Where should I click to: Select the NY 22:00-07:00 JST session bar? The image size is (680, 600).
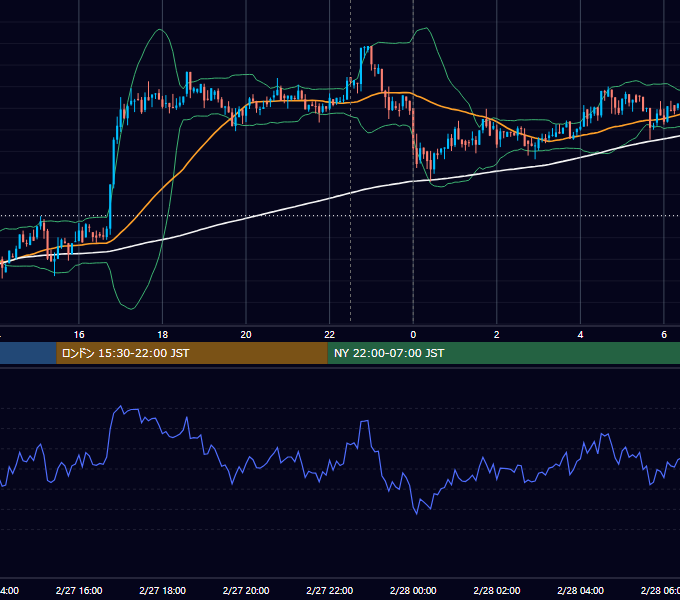tap(503, 353)
